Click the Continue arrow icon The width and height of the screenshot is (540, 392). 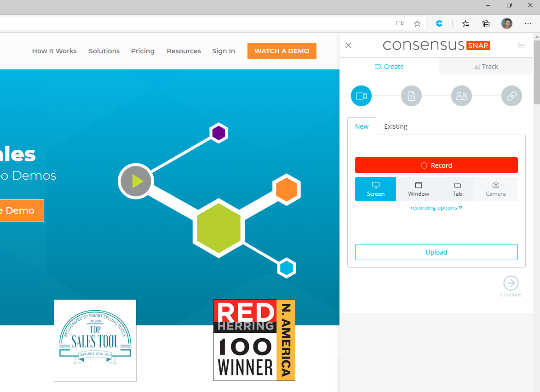point(511,283)
